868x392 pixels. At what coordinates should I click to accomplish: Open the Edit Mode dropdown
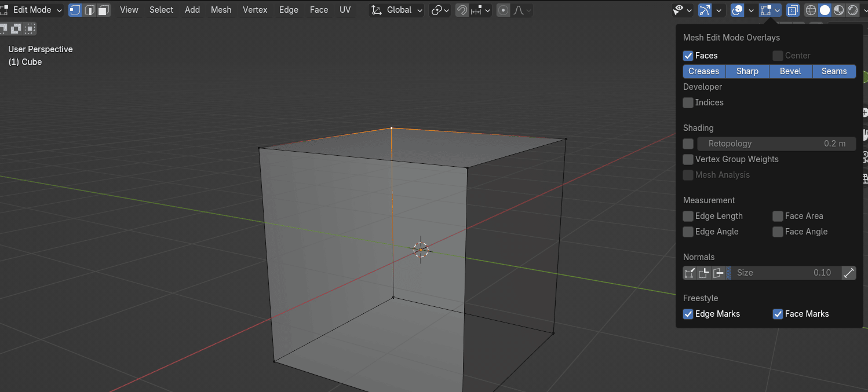point(32,10)
